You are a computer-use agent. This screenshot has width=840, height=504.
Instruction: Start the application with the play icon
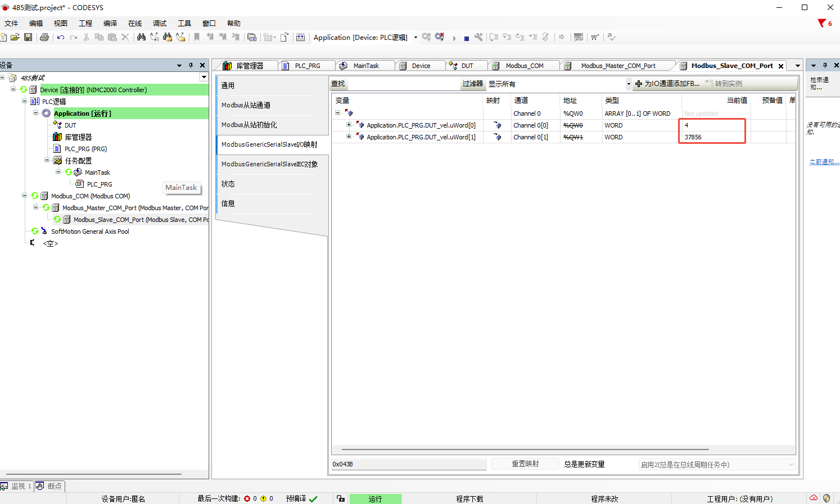tap(454, 38)
